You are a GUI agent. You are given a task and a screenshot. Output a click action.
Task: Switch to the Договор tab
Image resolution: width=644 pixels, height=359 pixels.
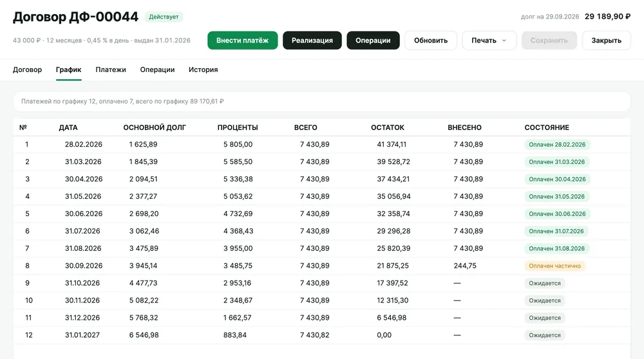tap(27, 69)
